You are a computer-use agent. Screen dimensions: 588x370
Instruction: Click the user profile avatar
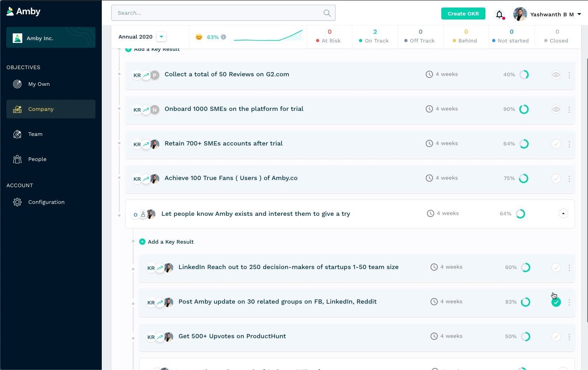pyautogui.click(x=520, y=14)
